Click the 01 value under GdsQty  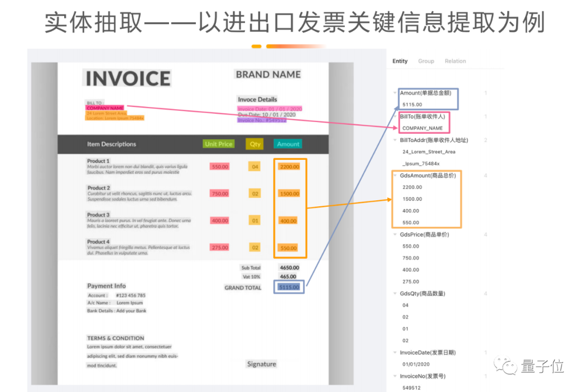coord(405,329)
